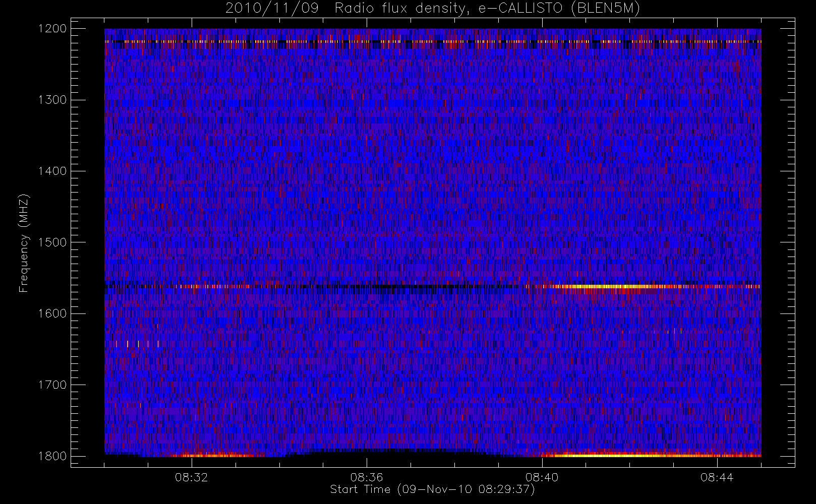The width and height of the screenshot is (816, 504).
Task: Click the 1600 frequency tick label
Action: point(52,313)
